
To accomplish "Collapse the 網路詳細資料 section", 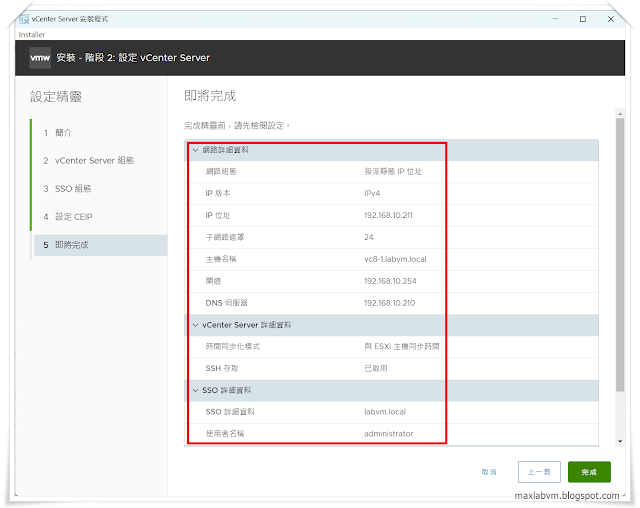I will click(x=196, y=150).
